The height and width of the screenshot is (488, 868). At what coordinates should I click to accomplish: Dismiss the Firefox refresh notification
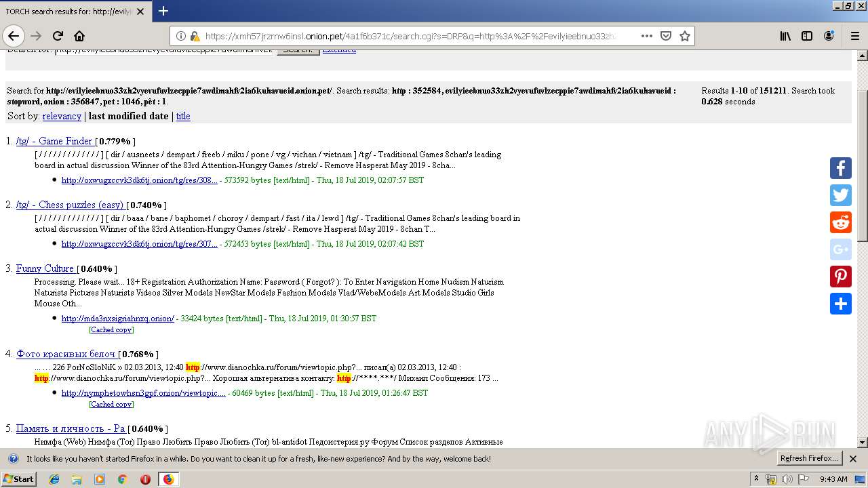pos(853,459)
